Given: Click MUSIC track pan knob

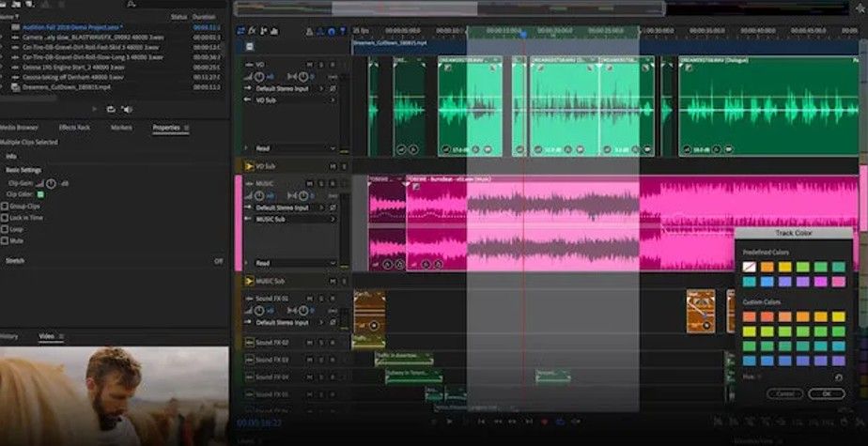Looking at the screenshot, I should pos(302,196).
